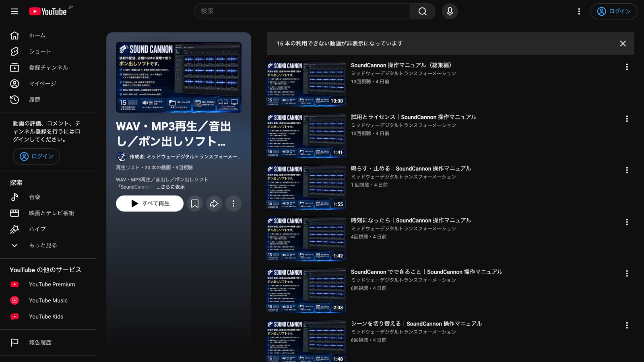Open options for SoundCannon でできること video
This screenshot has height=362, width=644.
pyautogui.click(x=627, y=274)
